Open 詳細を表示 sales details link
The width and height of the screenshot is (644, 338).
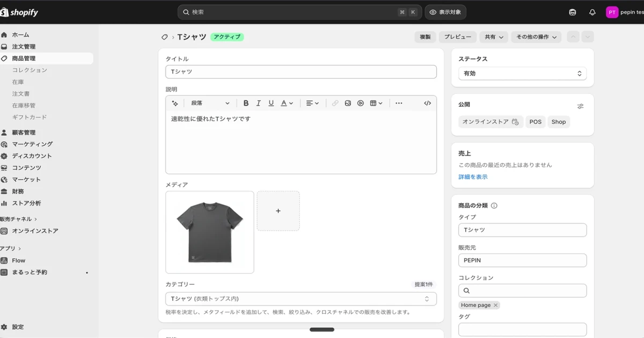[472, 176]
